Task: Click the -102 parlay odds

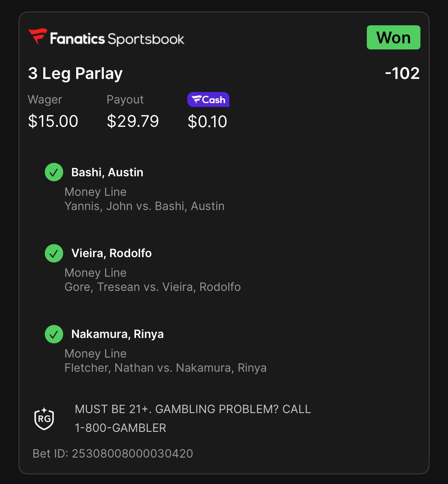Action: click(402, 73)
